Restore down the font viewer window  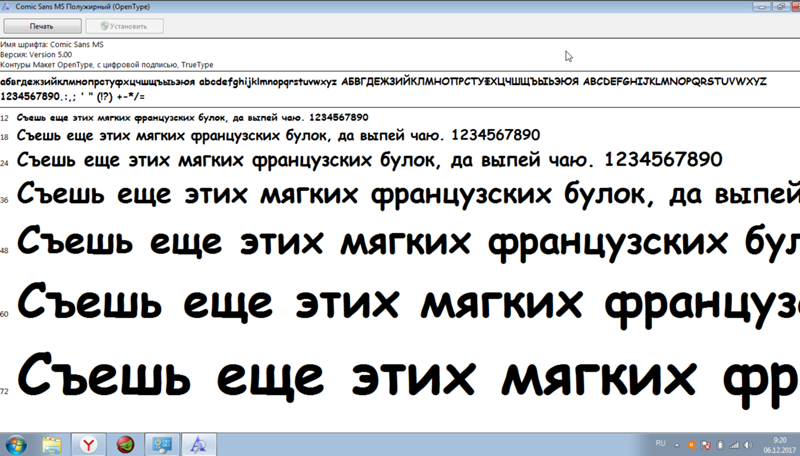click(x=781, y=7)
